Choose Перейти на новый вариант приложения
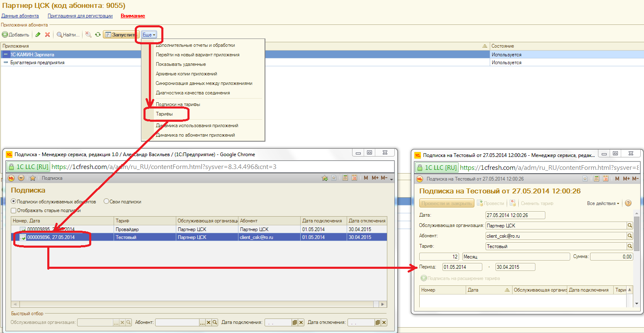644x333 pixels. coord(197,55)
